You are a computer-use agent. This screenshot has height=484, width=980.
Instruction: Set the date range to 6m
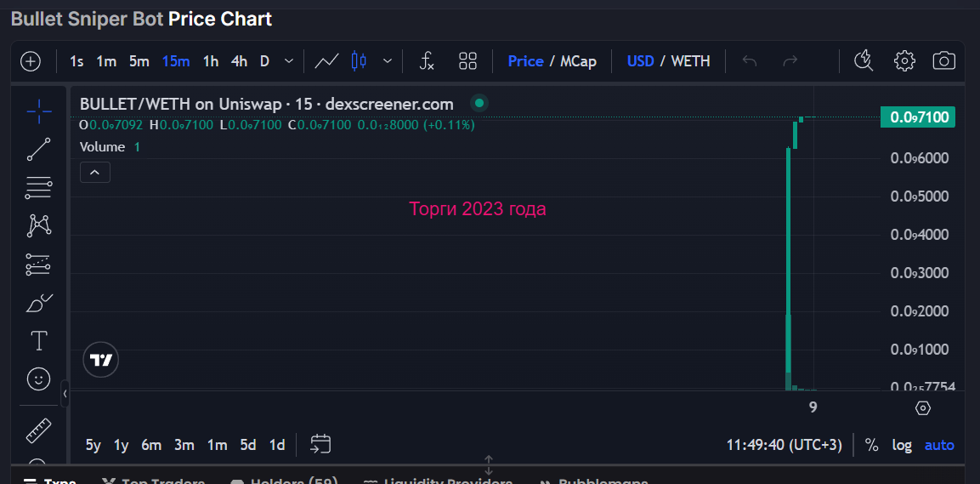tap(151, 445)
